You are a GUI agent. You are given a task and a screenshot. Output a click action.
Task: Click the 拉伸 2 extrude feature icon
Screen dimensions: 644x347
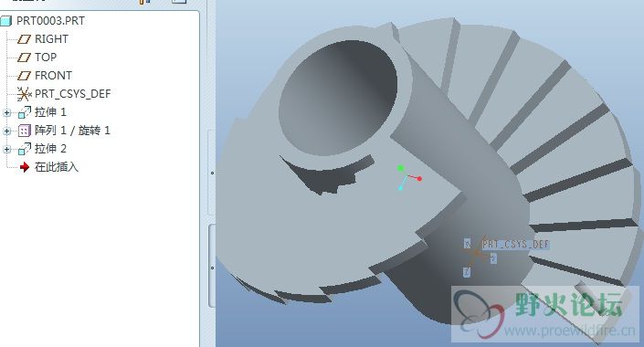(25, 149)
